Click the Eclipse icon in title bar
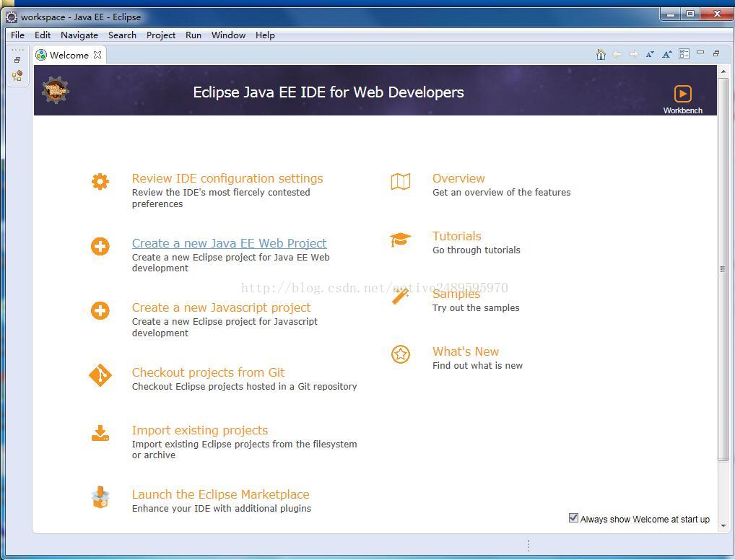Screen dimensions: 735x560 point(12,17)
